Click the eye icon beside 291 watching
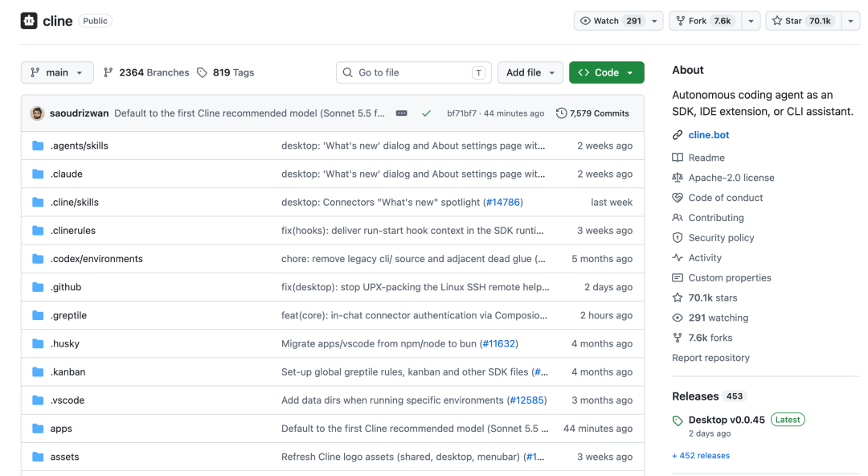 click(677, 318)
